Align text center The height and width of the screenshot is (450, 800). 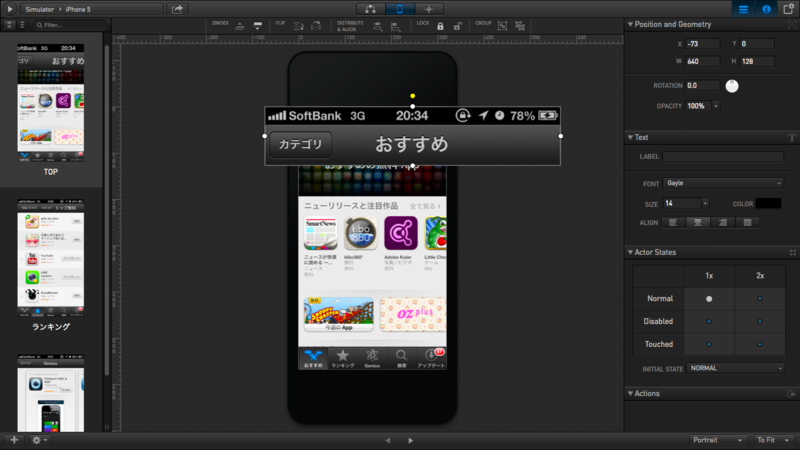697,222
